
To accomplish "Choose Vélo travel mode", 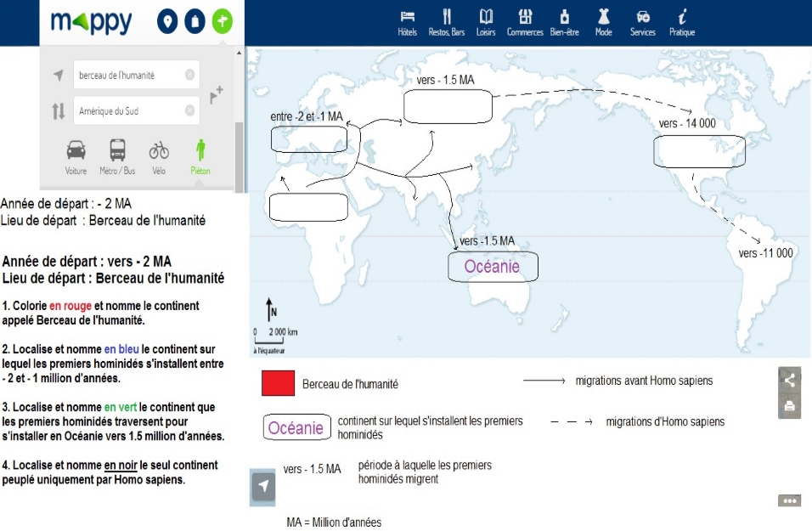I will [159, 157].
